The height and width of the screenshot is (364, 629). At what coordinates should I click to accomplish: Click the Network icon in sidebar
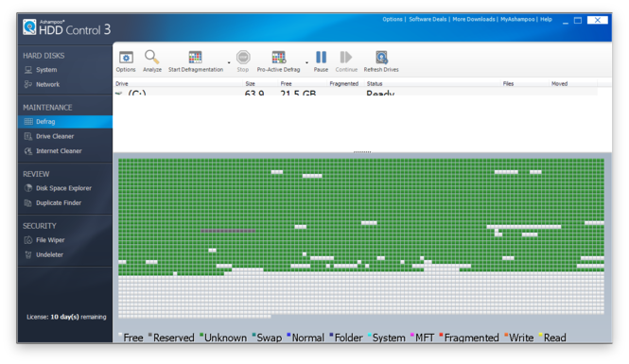pos(28,84)
